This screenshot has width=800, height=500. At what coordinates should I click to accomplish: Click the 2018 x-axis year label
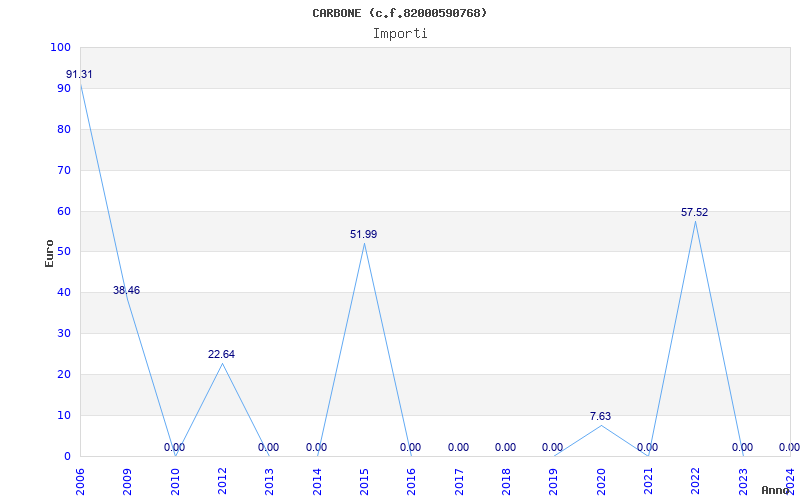506,482
